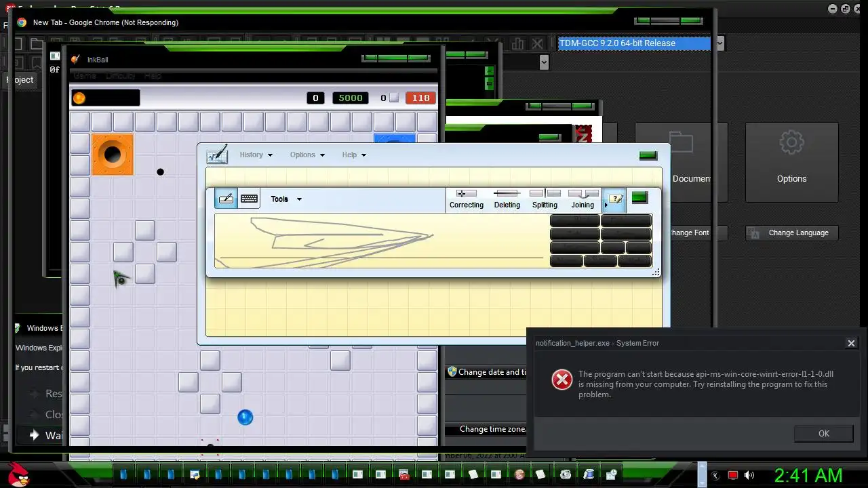This screenshot has width=868, height=488.
Task: Close Math Input Panel green button
Action: [648, 155]
